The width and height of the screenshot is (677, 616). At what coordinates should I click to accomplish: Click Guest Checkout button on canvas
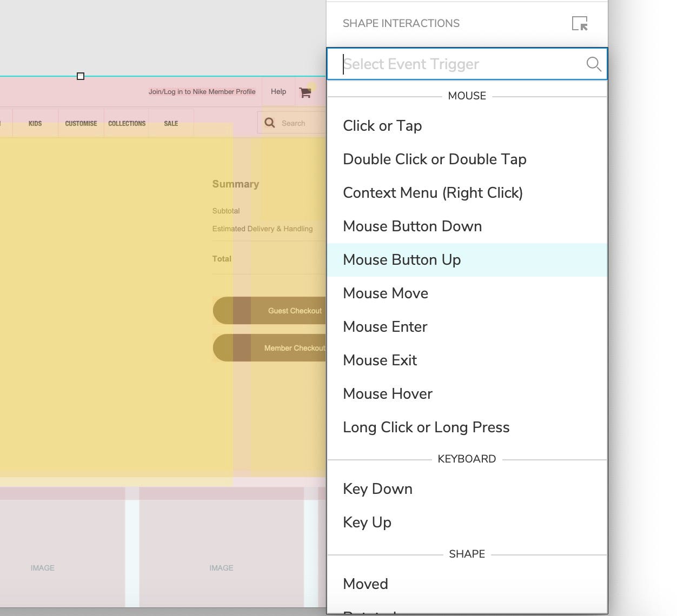(269, 311)
